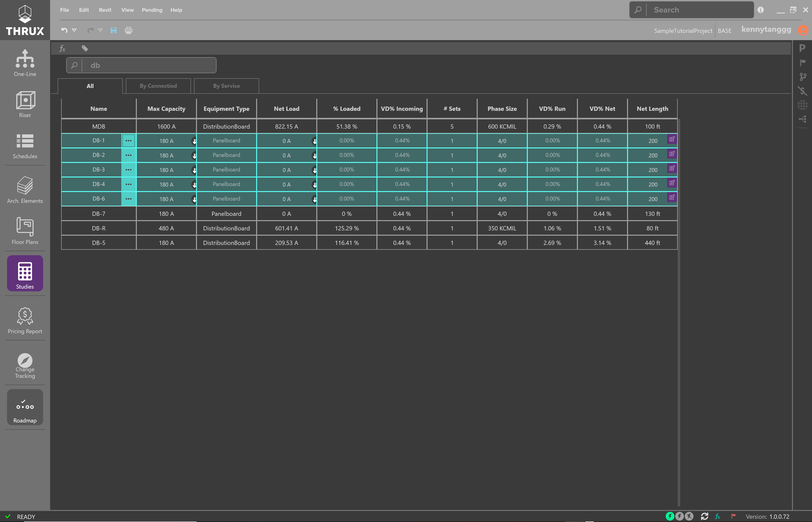Click the dotted grid icon in right sidebar
This screenshot has height=522, width=812.
[802, 105]
